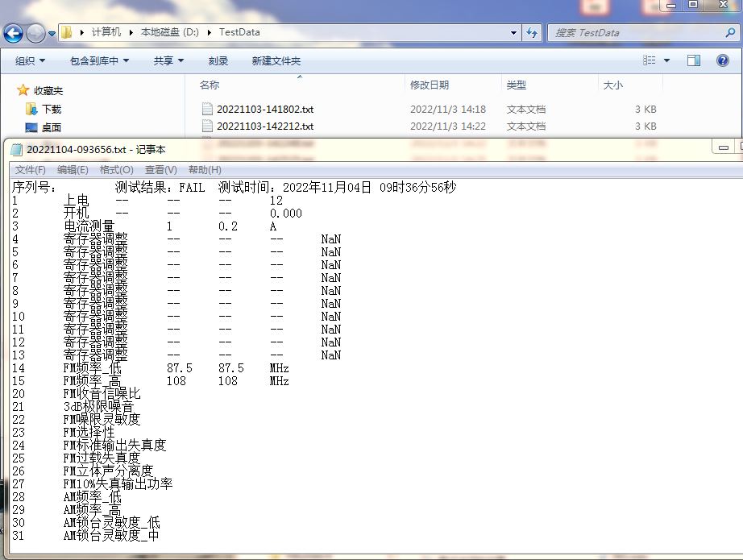Select 本地磁盘 (D:) in the breadcrumb
Viewport: 743px width, 560px height.
[170, 32]
